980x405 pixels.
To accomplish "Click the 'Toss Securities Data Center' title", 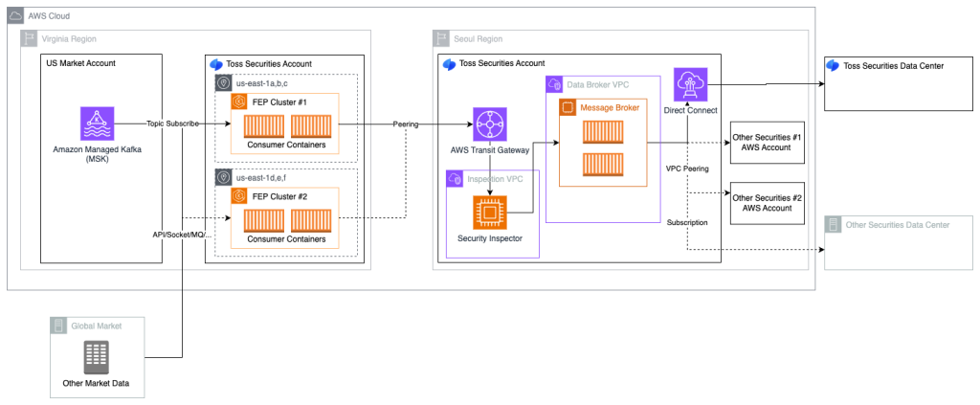I will (893, 65).
